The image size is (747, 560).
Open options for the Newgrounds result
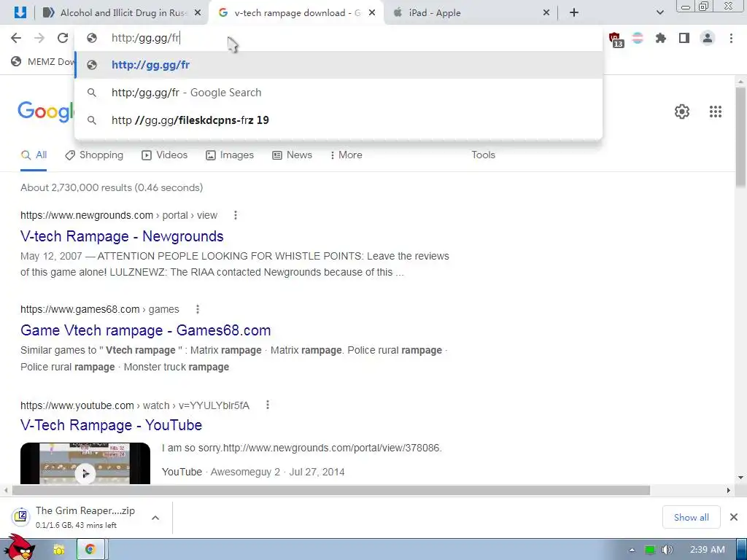(x=236, y=215)
